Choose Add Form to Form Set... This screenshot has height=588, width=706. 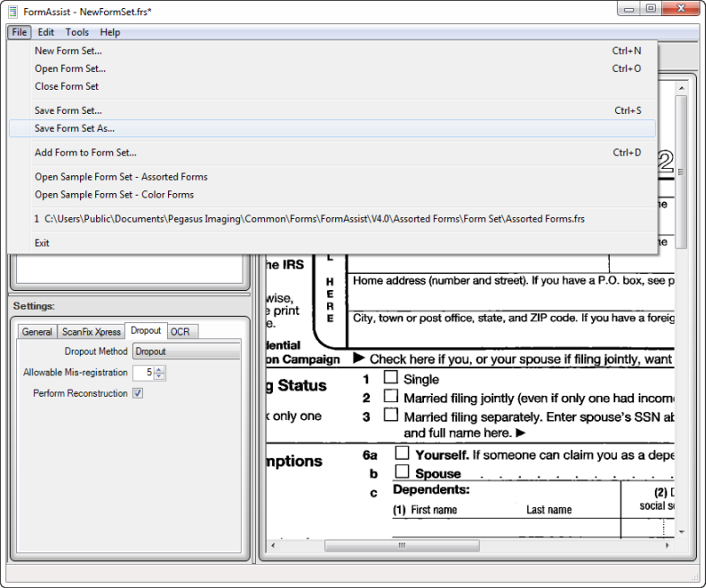click(332, 153)
